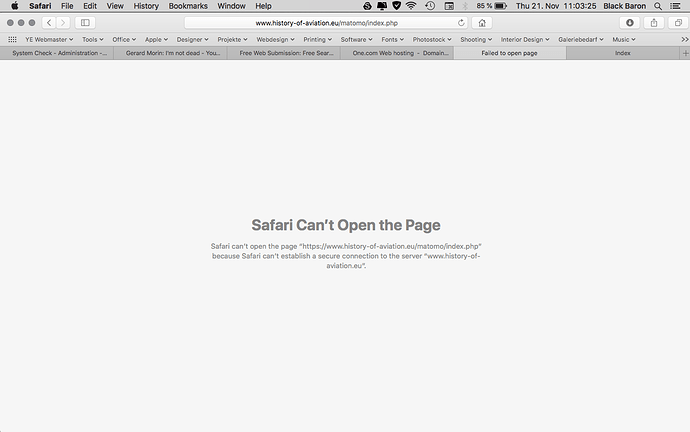
Task: Expand the Interior Design bookmarks folder
Action: point(525,40)
